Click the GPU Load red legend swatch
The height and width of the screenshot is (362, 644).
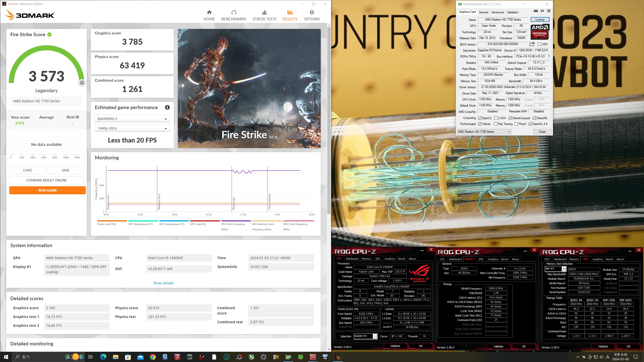(x=205, y=221)
